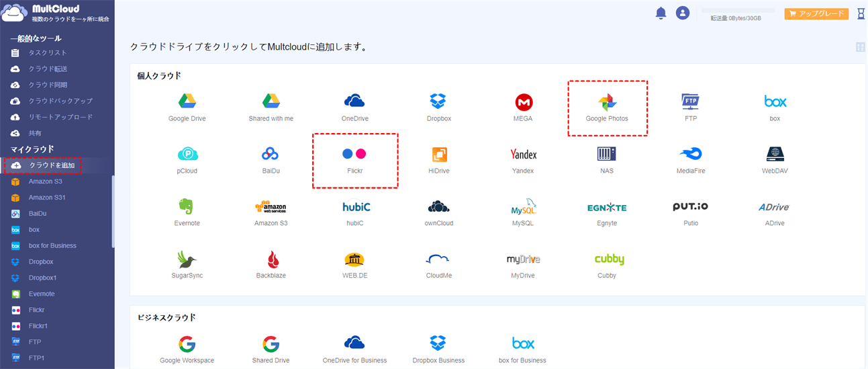868x369 pixels.
Task: Open the user account avatar
Action: 683,13
